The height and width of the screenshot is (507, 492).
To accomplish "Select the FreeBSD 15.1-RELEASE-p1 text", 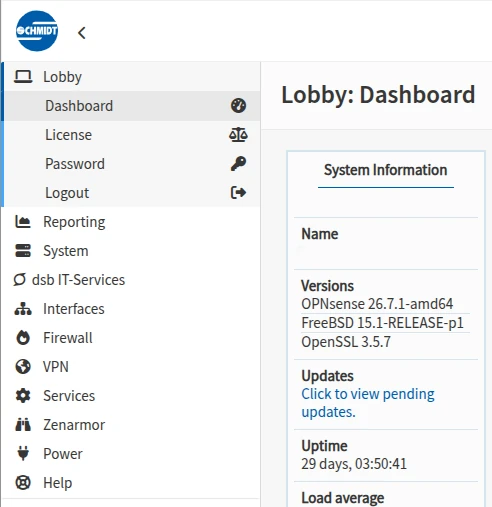I will (x=382, y=323).
